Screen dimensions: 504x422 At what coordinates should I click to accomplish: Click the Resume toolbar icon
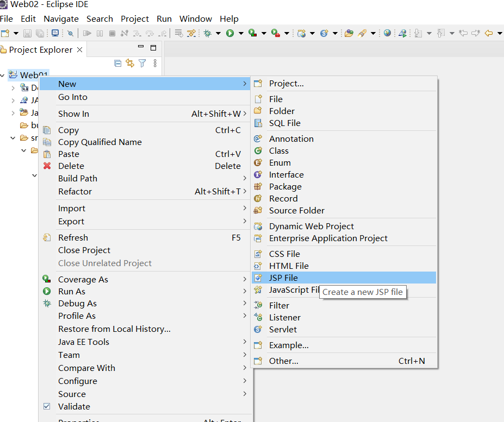click(87, 33)
